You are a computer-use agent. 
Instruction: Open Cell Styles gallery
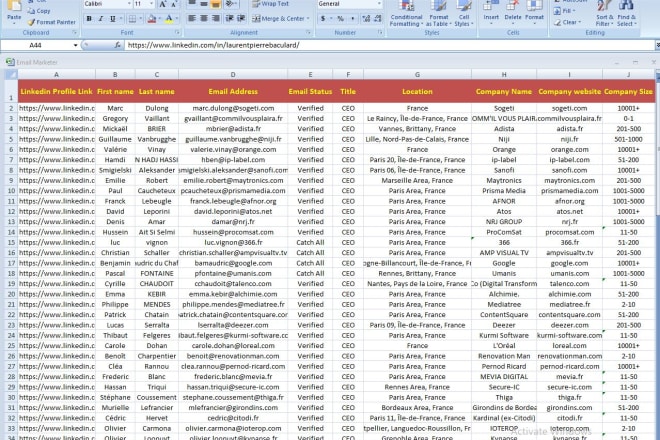point(464,13)
